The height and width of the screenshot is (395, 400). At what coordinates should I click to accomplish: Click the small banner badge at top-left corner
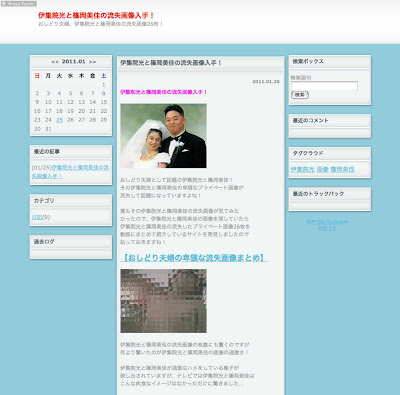pyautogui.click(x=19, y=4)
